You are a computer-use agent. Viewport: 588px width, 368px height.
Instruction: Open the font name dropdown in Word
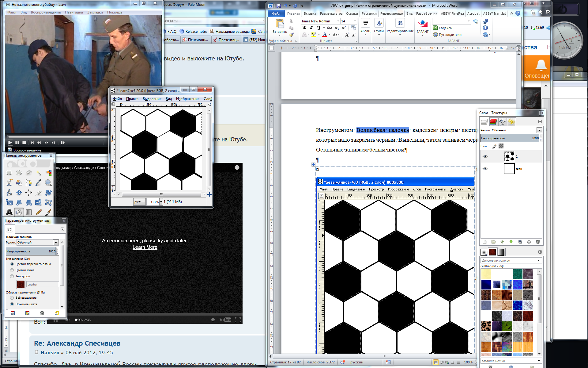tap(338, 21)
